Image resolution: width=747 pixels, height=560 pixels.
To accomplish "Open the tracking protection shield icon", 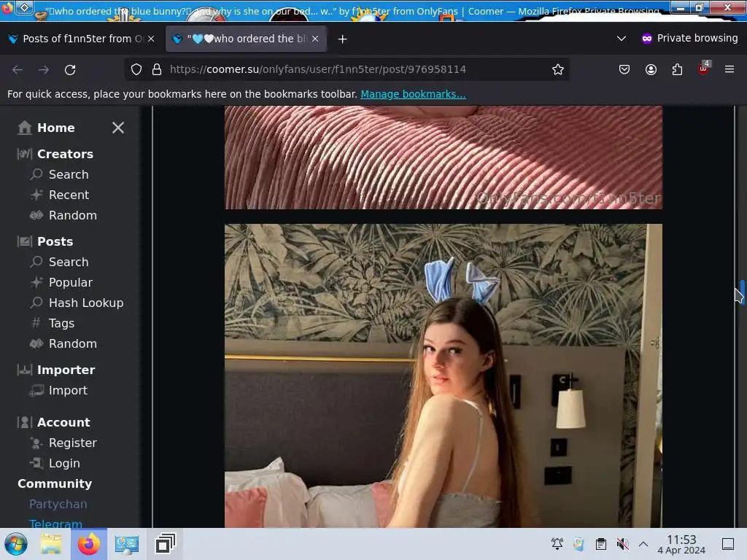I will [136, 69].
